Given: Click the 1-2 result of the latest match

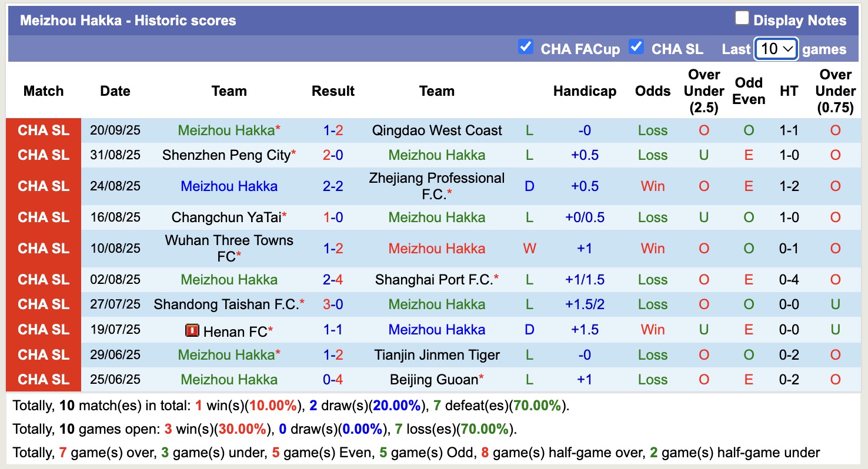Looking at the screenshot, I should point(333,130).
